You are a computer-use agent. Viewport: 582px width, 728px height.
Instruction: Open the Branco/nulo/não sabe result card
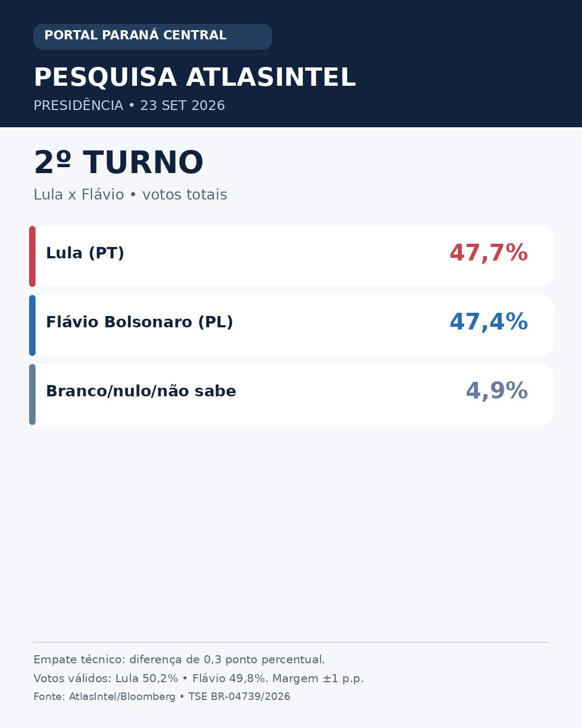pos(291,394)
